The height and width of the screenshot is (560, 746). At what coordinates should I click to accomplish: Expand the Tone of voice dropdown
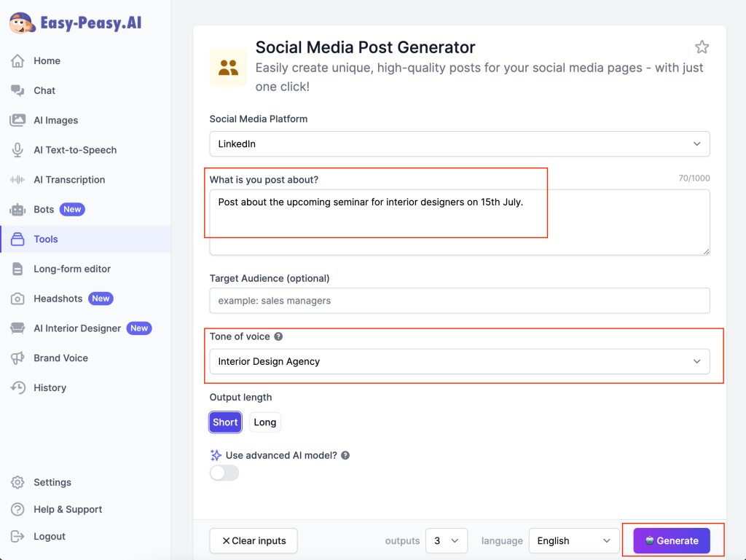pyautogui.click(x=459, y=362)
